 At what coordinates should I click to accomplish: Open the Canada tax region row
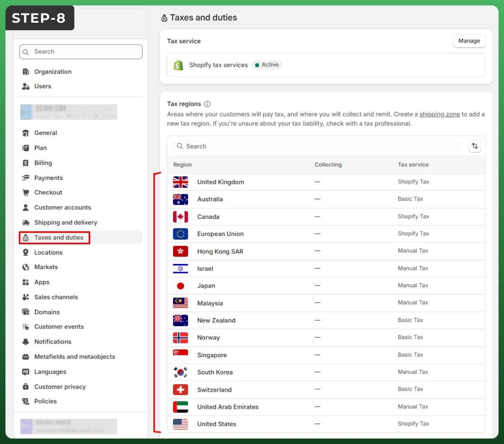[x=326, y=217]
